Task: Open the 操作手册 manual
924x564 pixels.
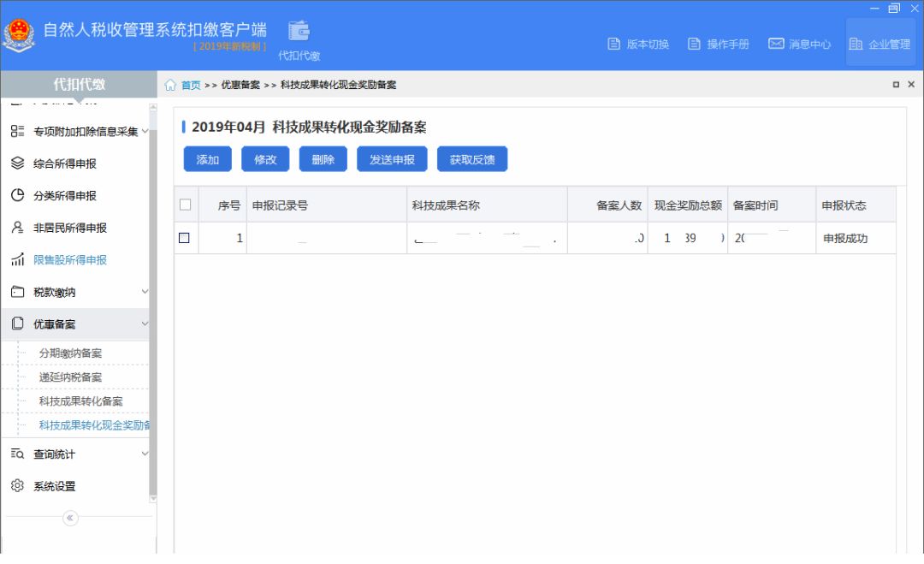Action: coord(717,45)
